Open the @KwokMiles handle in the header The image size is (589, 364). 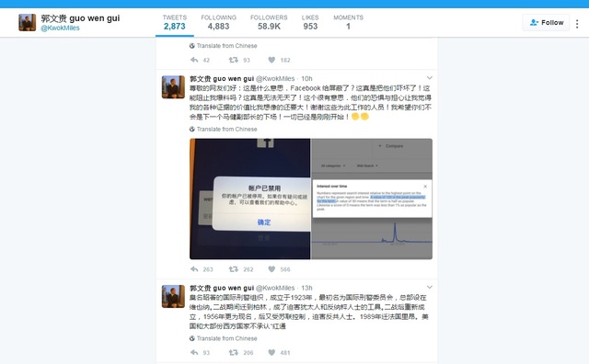[x=60, y=28]
